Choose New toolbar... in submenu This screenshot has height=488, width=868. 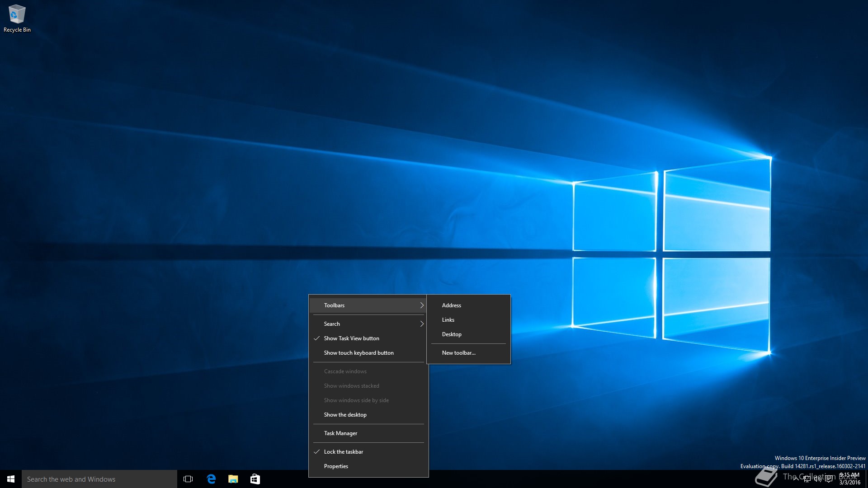pos(468,353)
